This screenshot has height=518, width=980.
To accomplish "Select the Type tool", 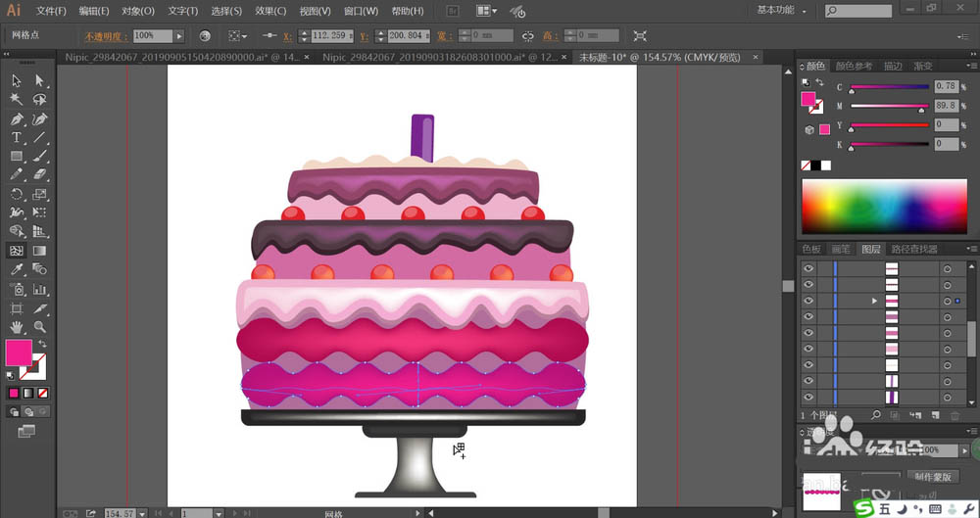I will pos(17,138).
